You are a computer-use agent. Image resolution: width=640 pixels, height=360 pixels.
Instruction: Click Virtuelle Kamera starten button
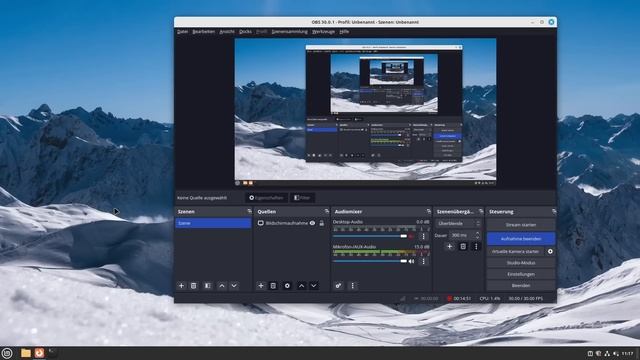tap(515, 251)
